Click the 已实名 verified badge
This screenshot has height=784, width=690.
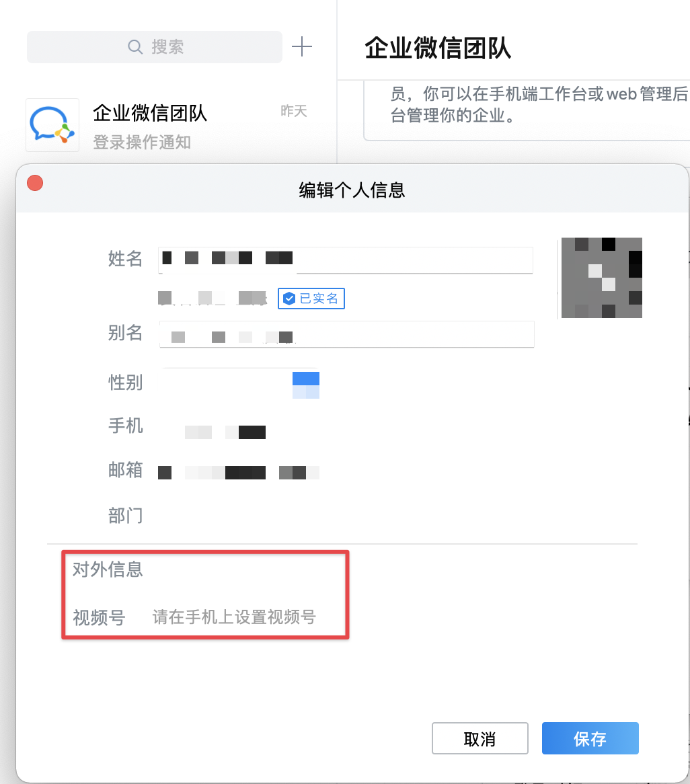click(x=311, y=299)
